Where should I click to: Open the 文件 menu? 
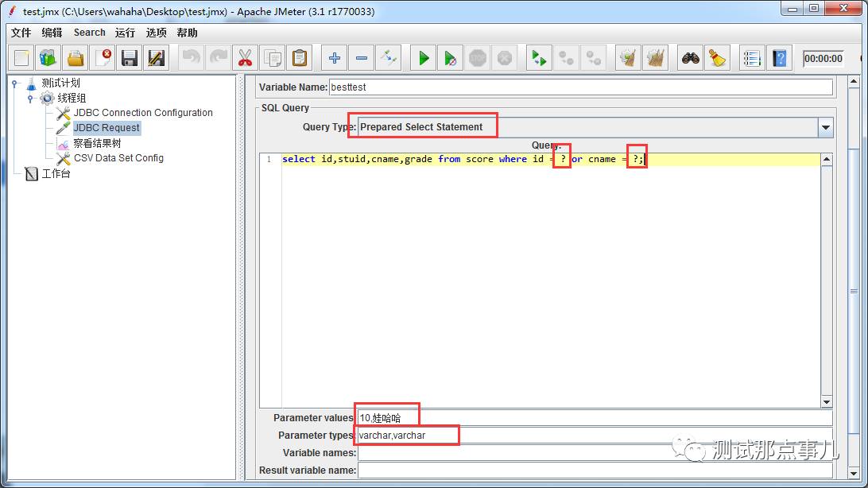pyautogui.click(x=21, y=33)
